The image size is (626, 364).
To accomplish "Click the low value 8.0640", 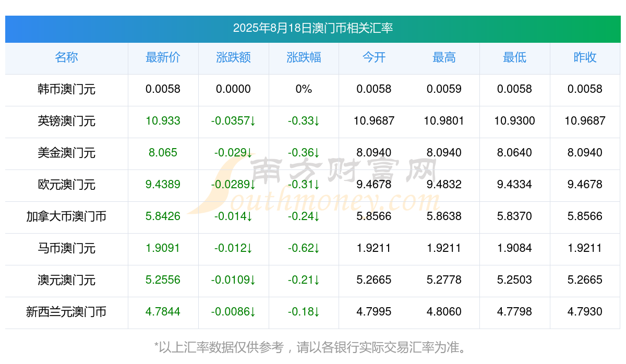I will [514, 153].
